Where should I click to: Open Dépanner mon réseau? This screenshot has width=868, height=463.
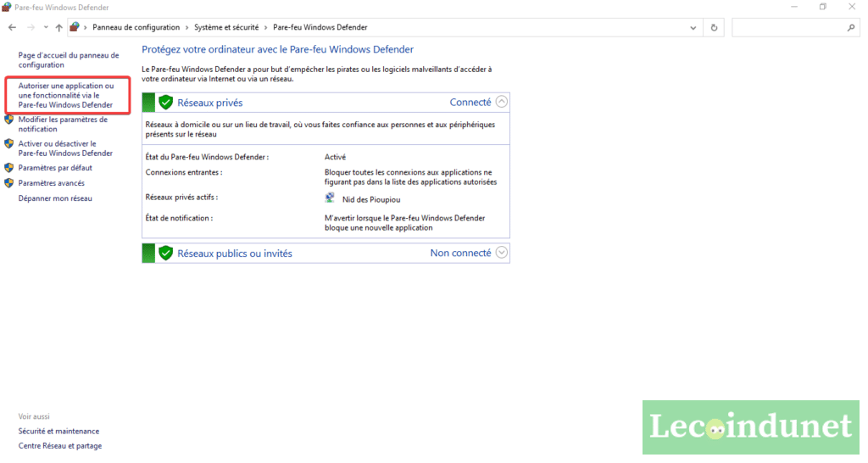pyautogui.click(x=55, y=198)
